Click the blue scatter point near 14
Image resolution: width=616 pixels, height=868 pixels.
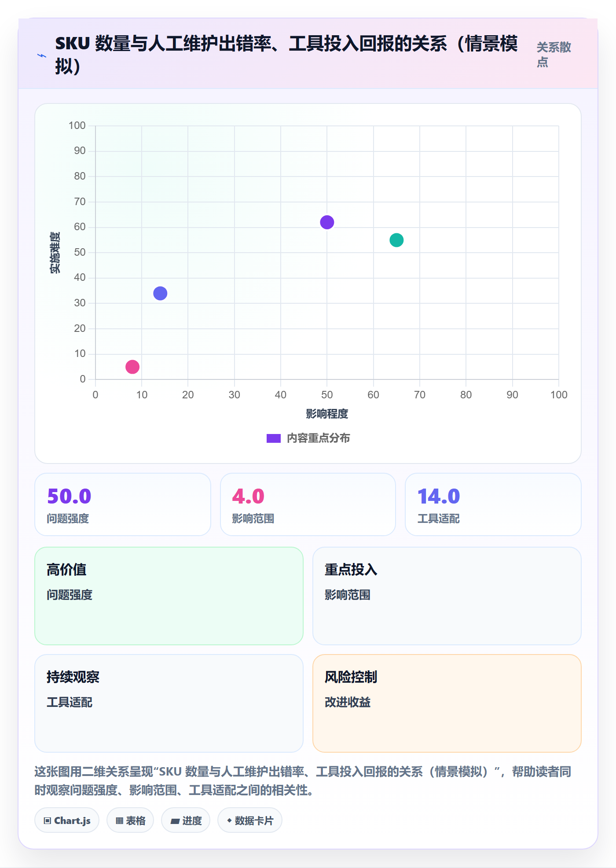click(x=160, y=293)
